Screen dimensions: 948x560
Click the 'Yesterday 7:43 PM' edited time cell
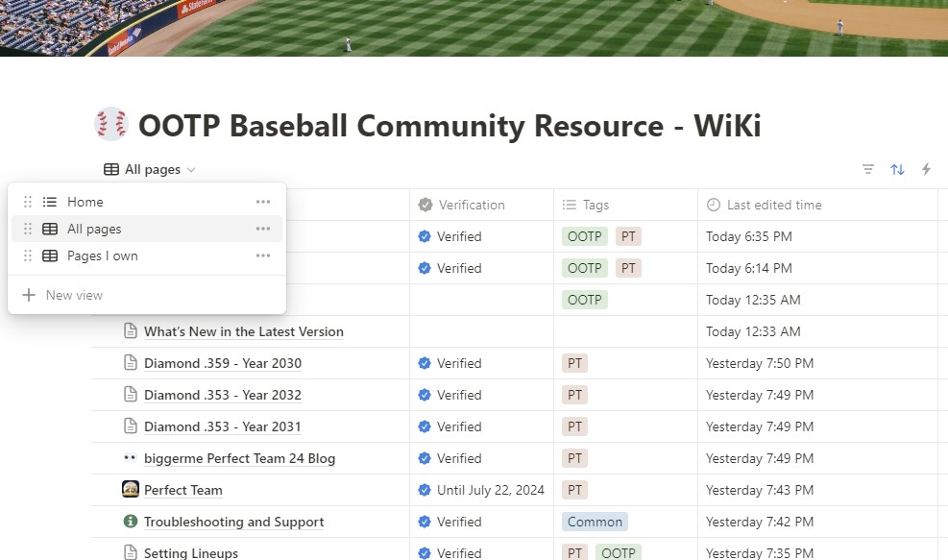coord(817,490)
